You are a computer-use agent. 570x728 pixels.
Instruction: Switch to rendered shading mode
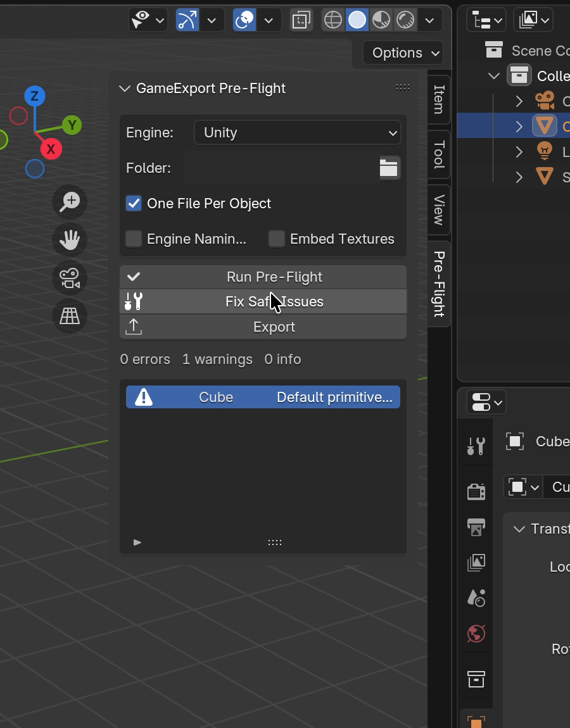pos(405,20)
